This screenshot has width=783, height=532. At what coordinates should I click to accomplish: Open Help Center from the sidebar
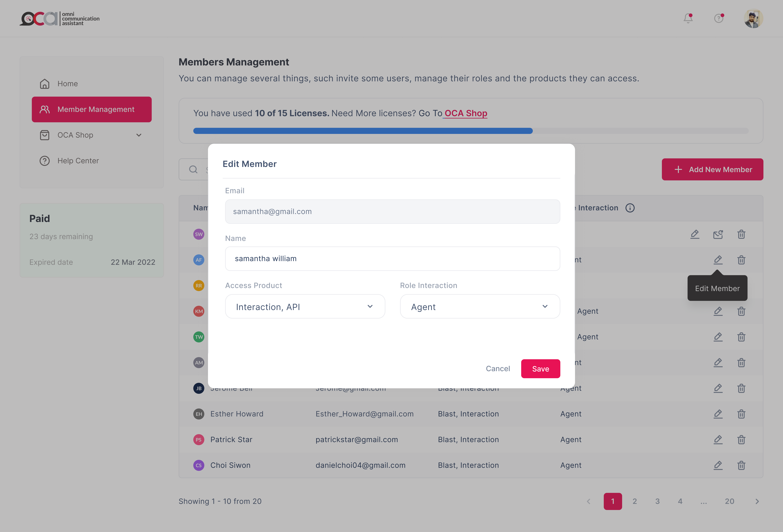tap(78, 161)
